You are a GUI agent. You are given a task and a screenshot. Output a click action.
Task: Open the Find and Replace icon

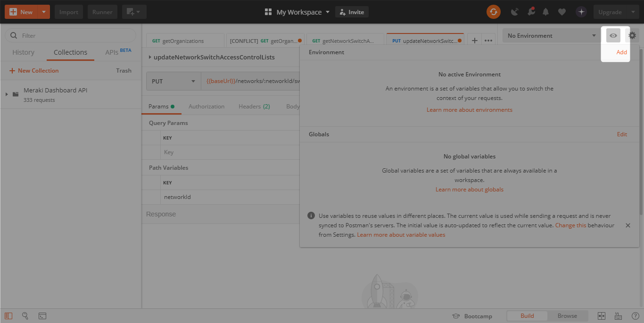pyautogui.click(x=25, y=316)
